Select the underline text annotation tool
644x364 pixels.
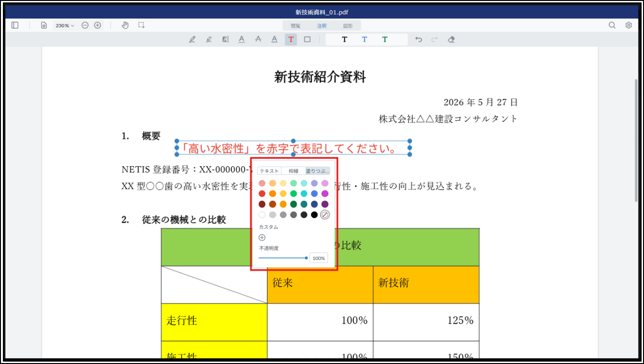[x=241, y=39]
